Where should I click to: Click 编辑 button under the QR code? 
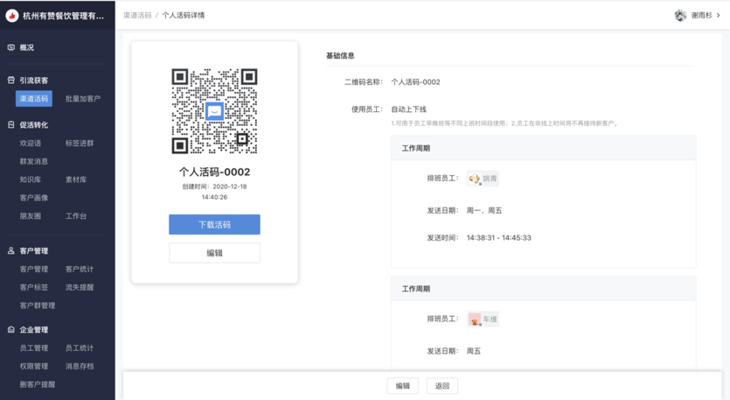(214, 253)
